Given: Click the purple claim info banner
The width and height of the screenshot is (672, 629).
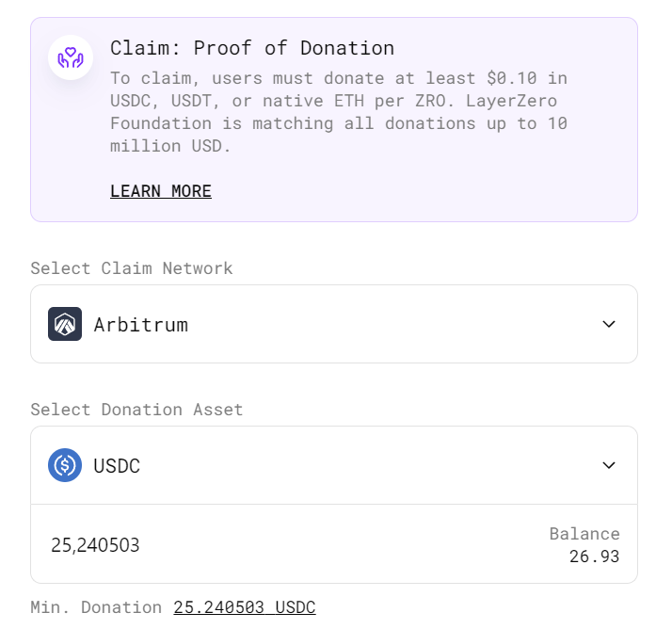Looking at the screenshot, I should point(334,120).
